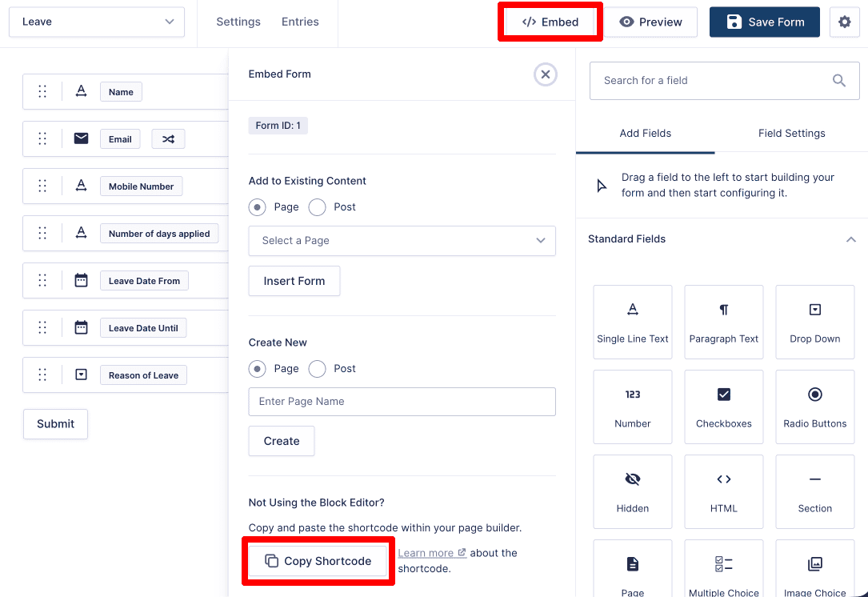Click the search magnifier icon
The image size is (868, 597).
click(x=838, y=81)
